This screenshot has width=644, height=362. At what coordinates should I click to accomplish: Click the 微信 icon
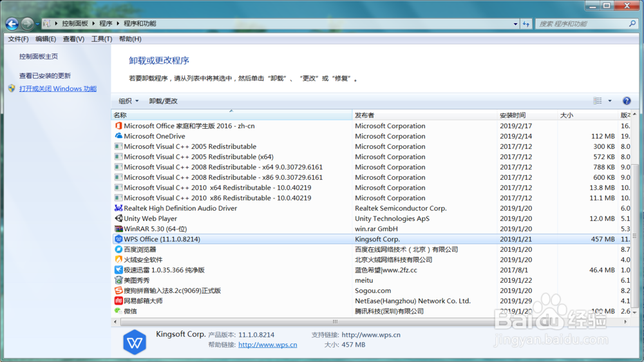coord(118,310)
